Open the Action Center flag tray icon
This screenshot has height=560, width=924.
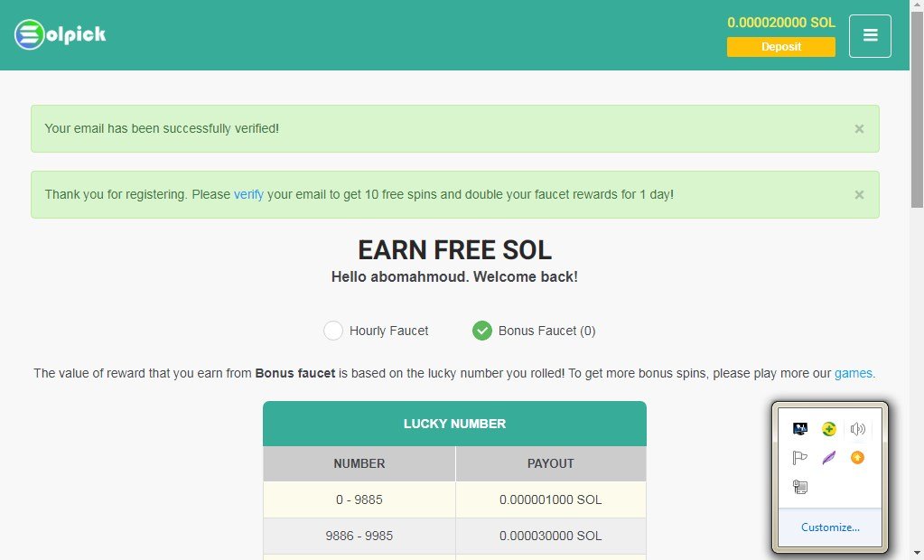point(799,457)
